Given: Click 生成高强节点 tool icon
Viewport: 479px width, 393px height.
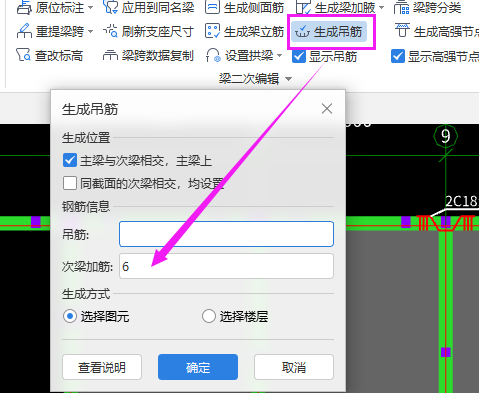Looking at the screenshot, I should [402, 31].
